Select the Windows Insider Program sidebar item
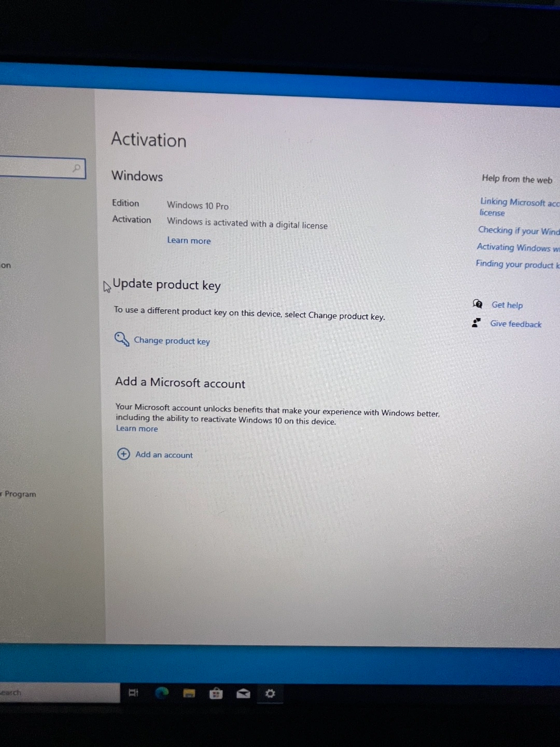This screenshot has height=747, width=560. (18, 494)
